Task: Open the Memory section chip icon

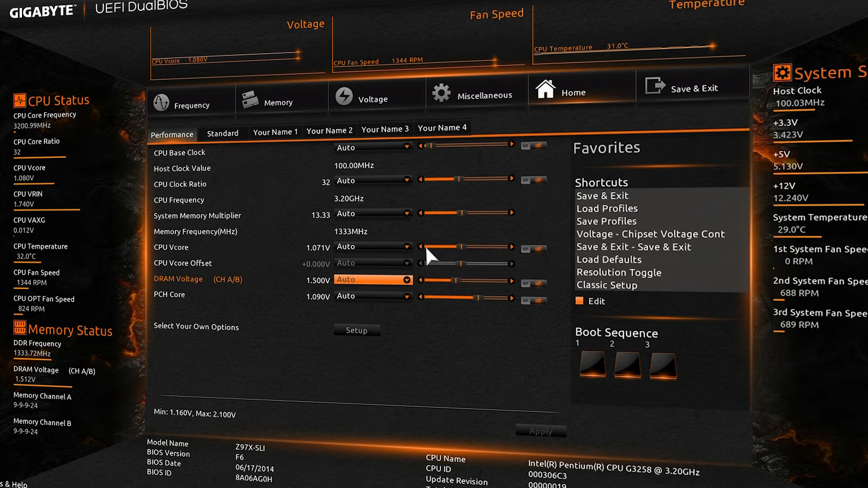Action: 250,99
